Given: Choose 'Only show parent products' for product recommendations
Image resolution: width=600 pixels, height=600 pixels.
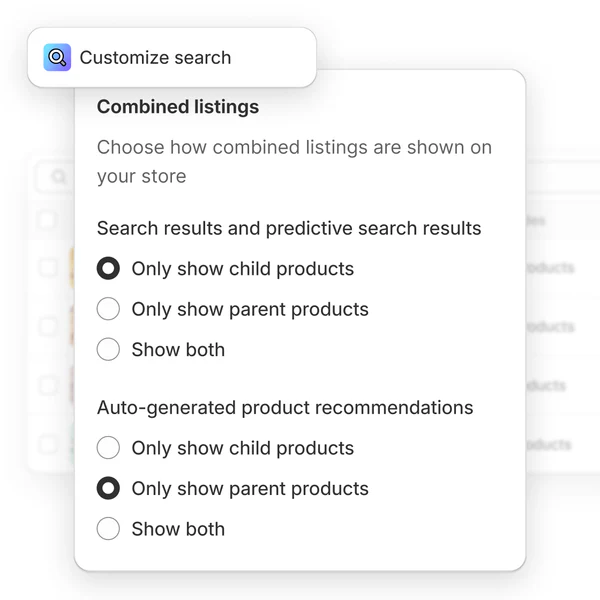Looking at the screenshot, I should coord(108,489).
